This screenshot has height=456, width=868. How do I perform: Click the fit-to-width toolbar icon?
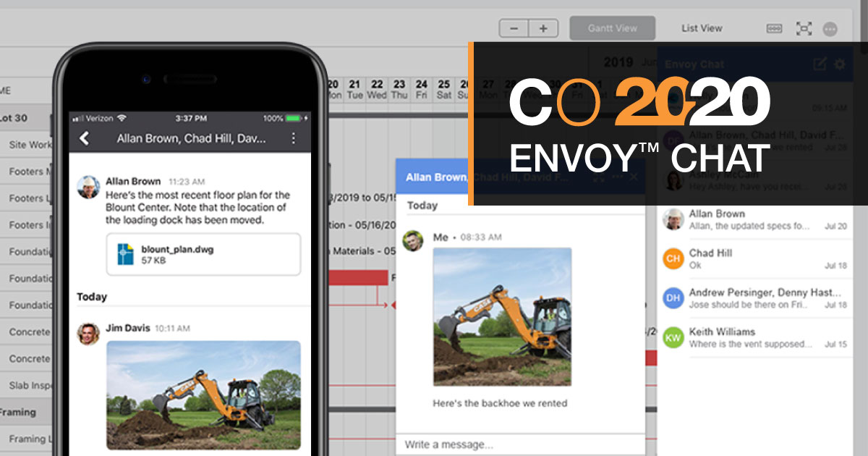pos(774,28)
